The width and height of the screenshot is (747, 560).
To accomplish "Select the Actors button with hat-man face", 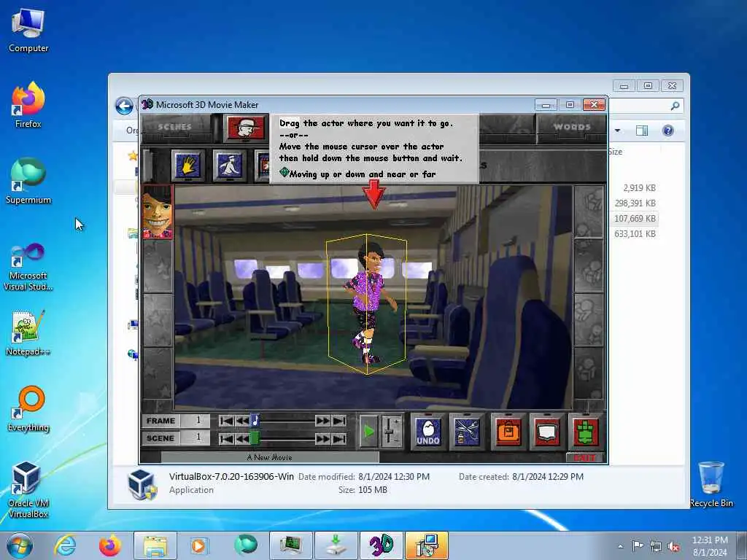I will pos(246,128).
